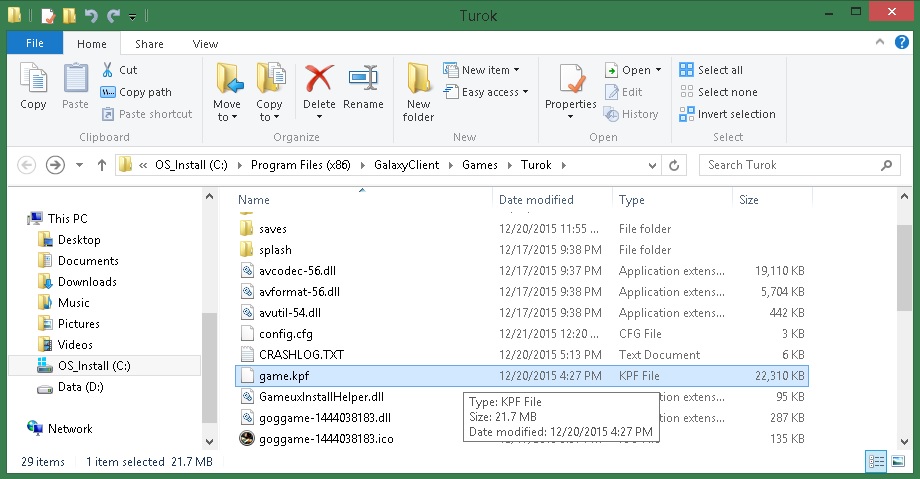
Task: Open the Share ribbon tab
Action: click(149, 44)
